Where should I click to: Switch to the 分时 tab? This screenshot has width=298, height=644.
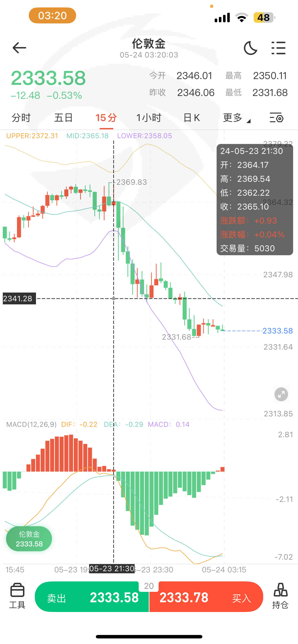(x=21, y=118)
